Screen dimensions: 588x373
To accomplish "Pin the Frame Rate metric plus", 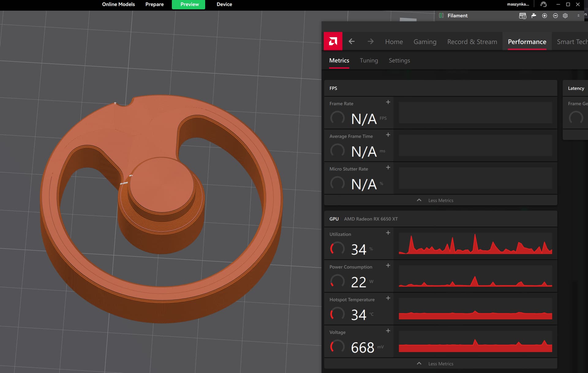I will tap(388, 102).
